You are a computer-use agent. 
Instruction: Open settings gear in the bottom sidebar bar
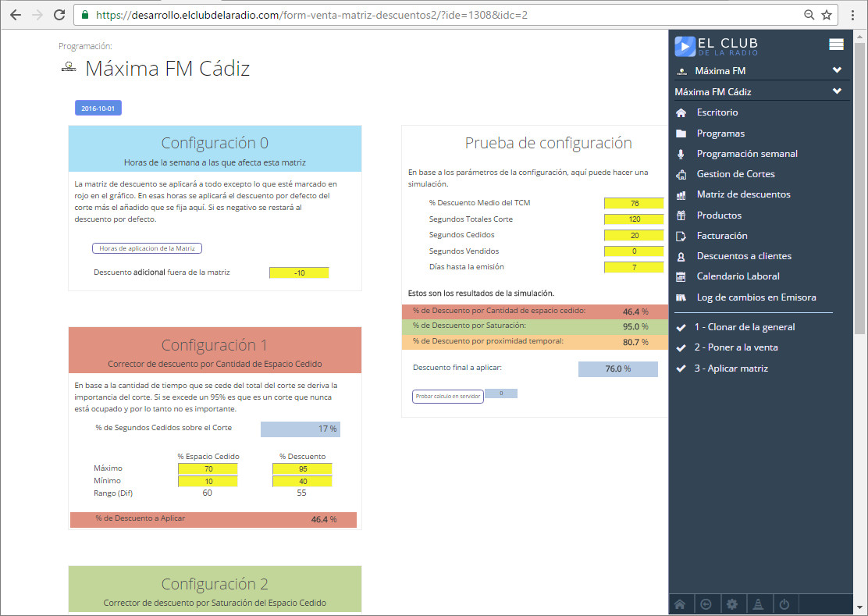[x=732, y=604]
